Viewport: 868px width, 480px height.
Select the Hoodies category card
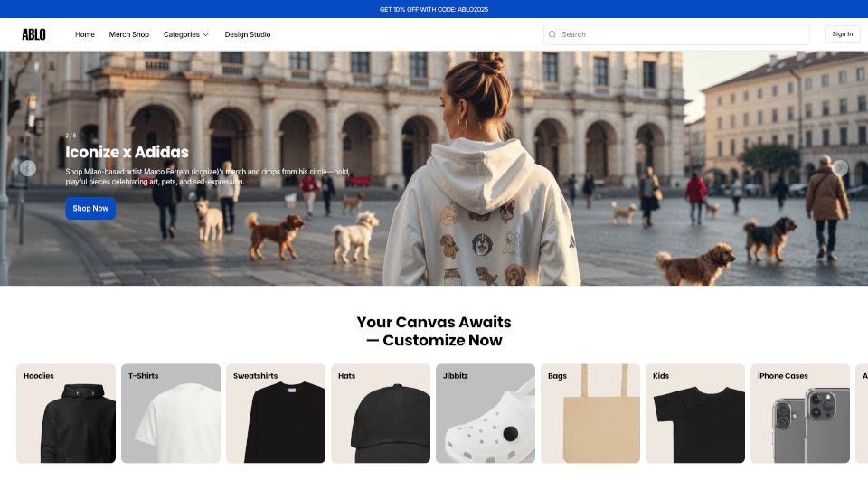(66, 413)
